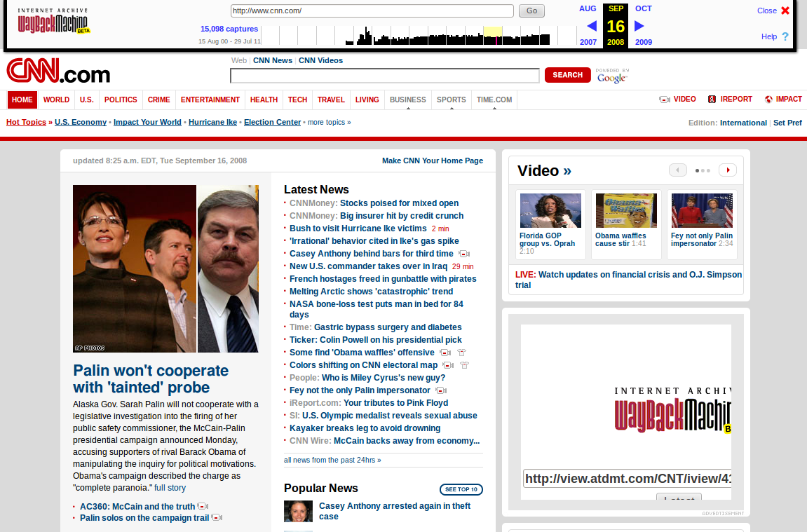Click the iReport icon in nav bar
The height and width of the screenshot is (532, 807).
pyautogui.click(x=712, y=100)
